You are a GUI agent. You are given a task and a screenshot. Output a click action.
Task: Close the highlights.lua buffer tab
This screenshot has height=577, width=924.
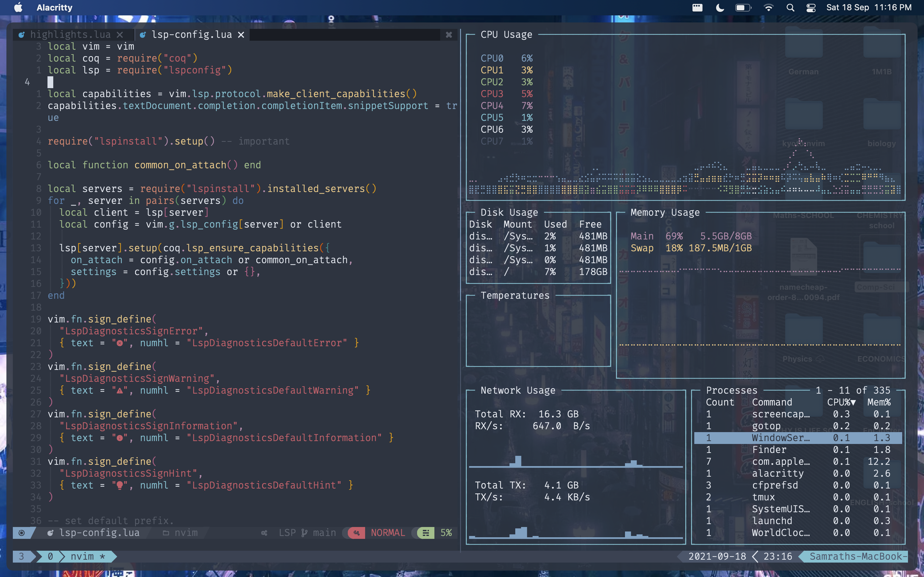[x=119, y=35]
